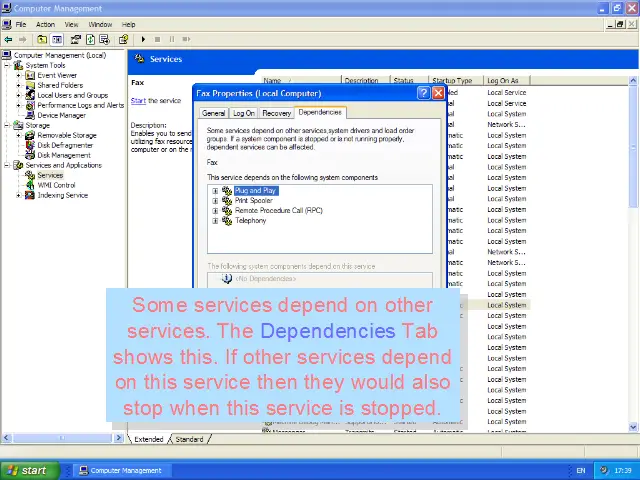Click the Properties toolbar icon
The image size is (640, 480).
point(76,40)
